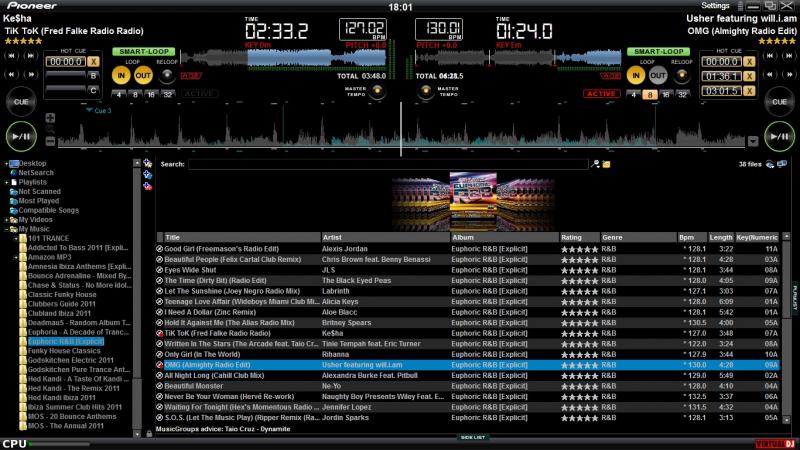
Task: Select 16-beat loop on left deck
Action: [150, 94]
